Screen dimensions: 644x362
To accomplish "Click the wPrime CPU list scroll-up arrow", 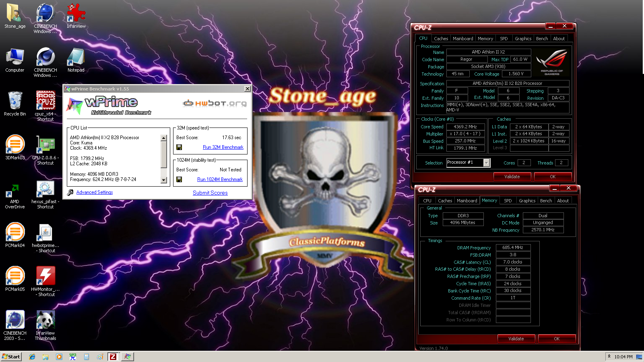I will [164, 138].
